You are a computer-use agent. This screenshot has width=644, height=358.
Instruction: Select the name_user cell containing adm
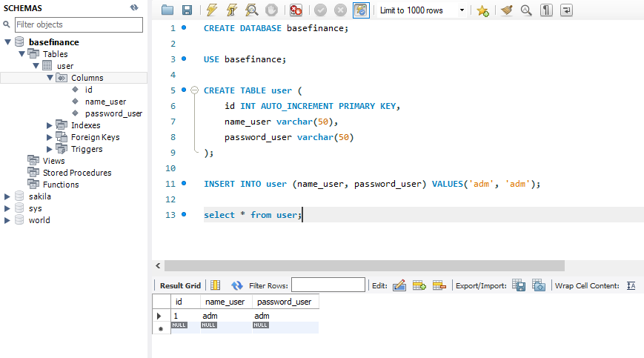[x=226, y=316]
